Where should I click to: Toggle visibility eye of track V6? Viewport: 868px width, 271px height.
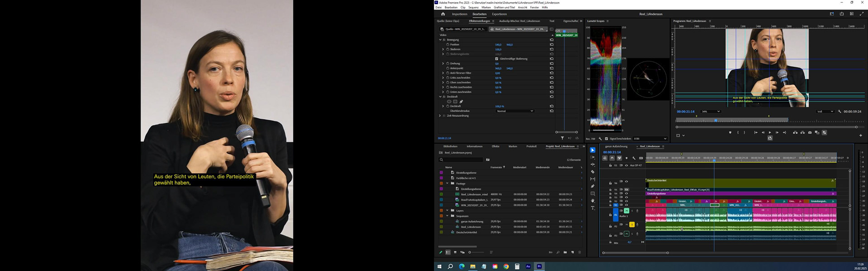pos(626,182)
